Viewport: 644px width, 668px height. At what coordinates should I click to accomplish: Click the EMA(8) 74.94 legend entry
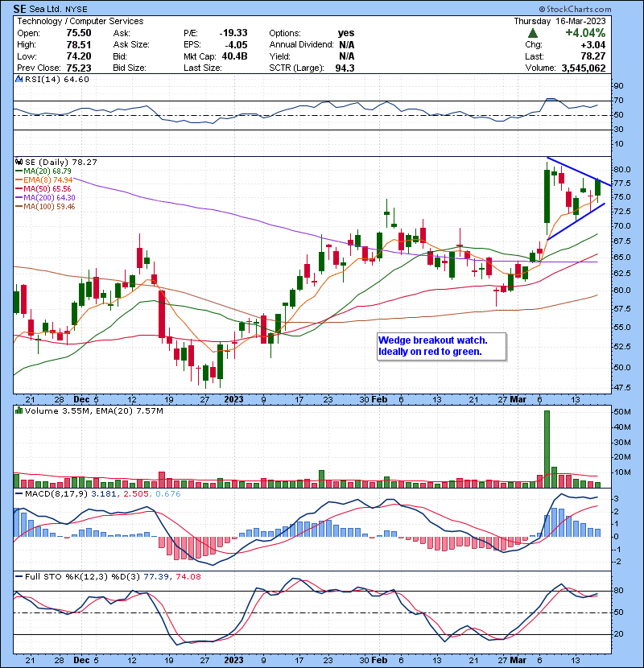click(x=44, y=180)
